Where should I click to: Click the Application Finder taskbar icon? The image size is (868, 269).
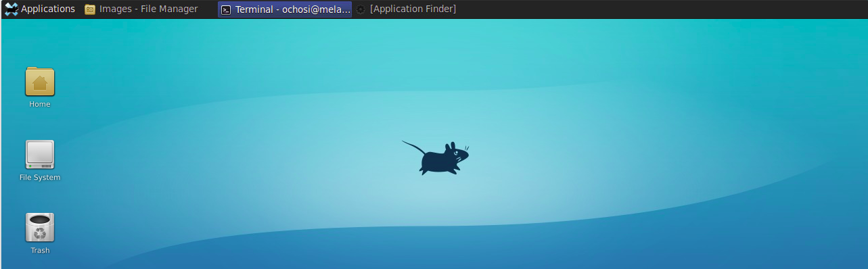pos(361,9)
